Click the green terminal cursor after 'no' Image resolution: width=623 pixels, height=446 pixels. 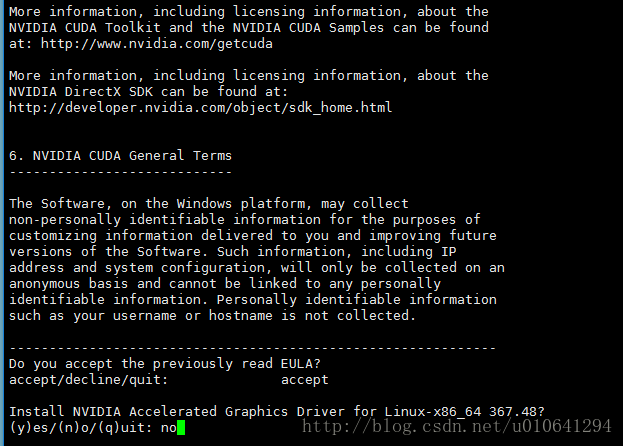181,428
